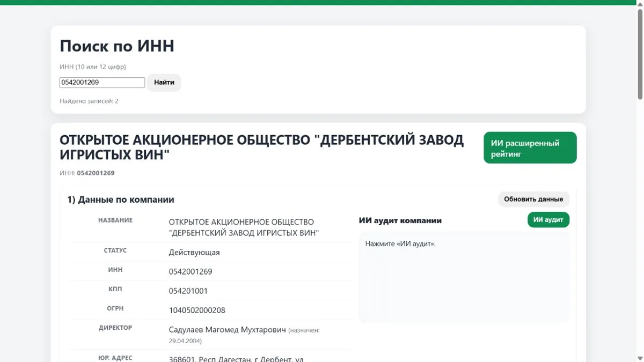Click the ДИРЕКТОР row label

(115, 328)
